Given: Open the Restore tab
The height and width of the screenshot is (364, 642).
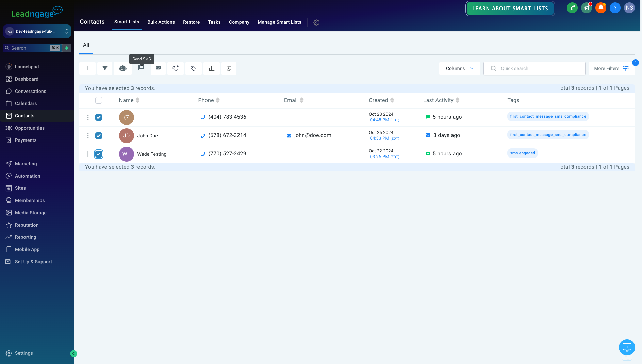Looking at the screenshot, I should [x=191, y=22].
